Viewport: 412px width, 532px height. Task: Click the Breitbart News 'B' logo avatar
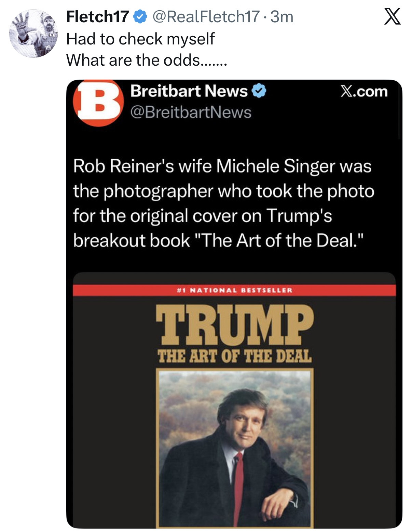[x=98, y=102]
